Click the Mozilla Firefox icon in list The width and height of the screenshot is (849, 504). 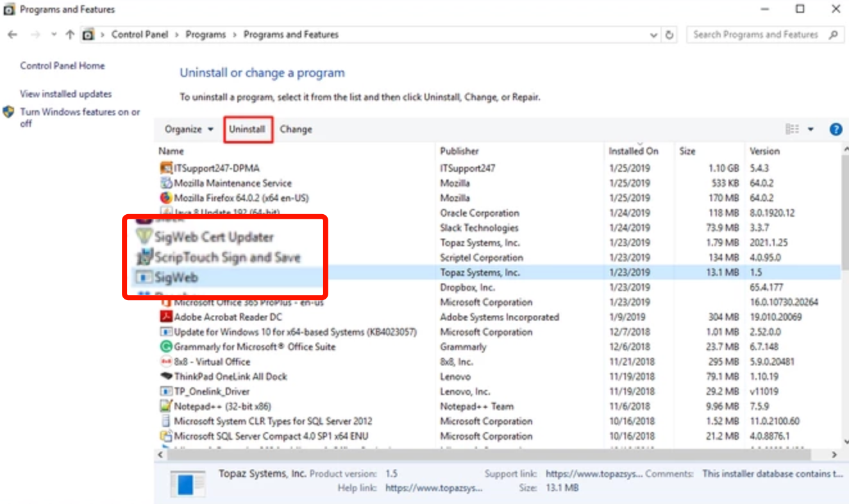tap(166, 198)
